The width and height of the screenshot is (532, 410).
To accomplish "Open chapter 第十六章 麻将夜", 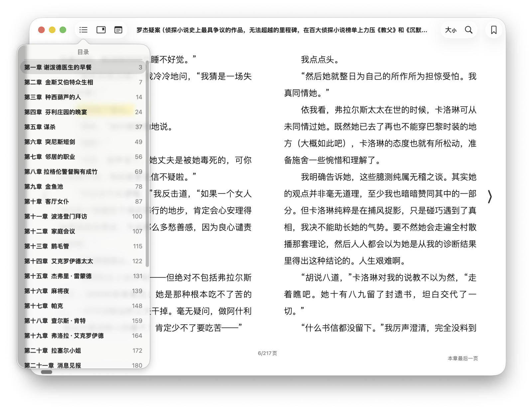I will coord(47,291).
